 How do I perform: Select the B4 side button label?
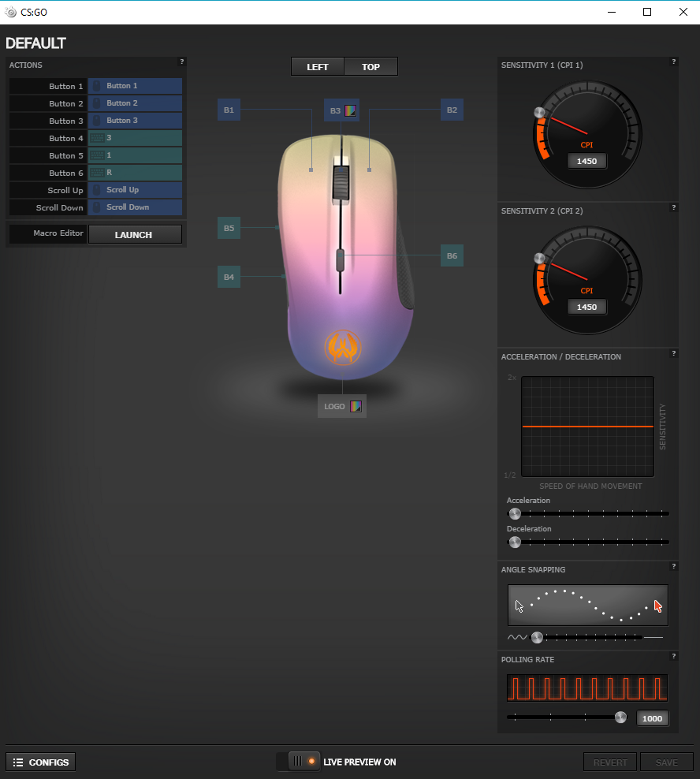pyautogui.click(x=229, y=277)
